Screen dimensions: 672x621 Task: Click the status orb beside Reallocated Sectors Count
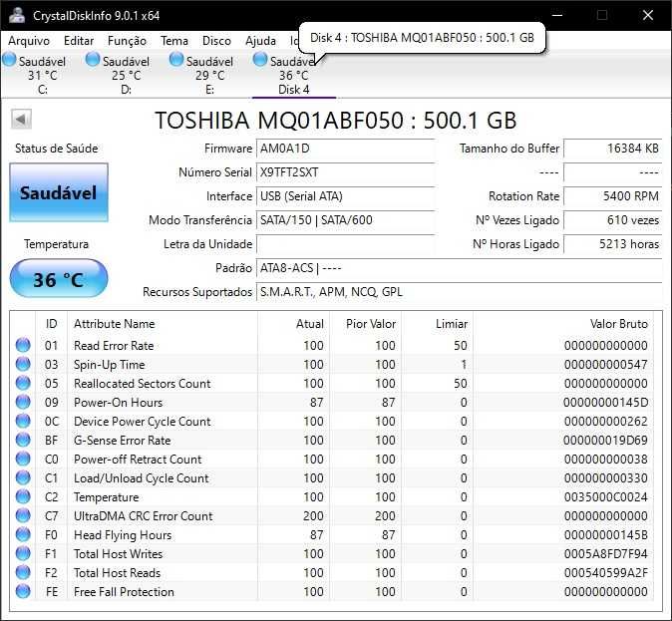pos(23,384)
